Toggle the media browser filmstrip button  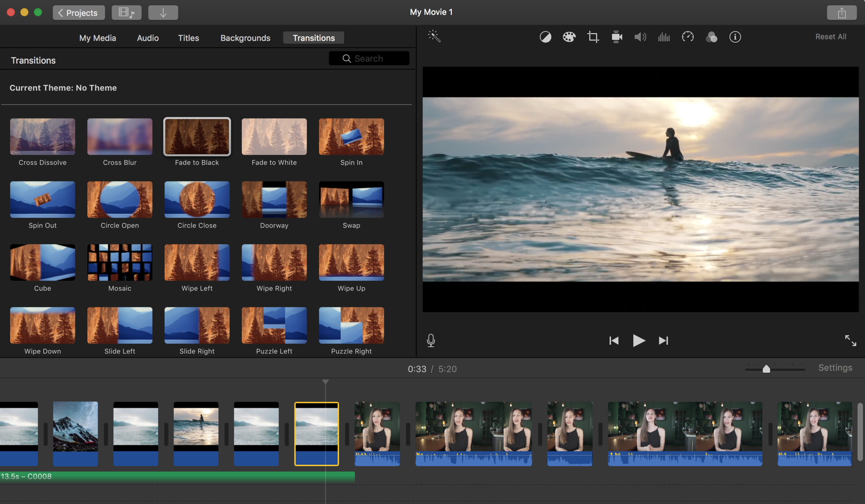pyautogui.click(x=126, y=13)
